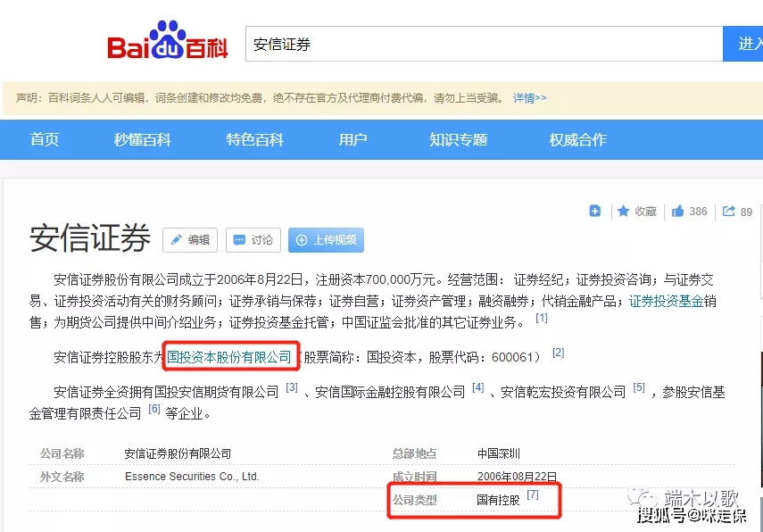
Task: Click the 编辑 pencil button
Action: pos(190,240)
